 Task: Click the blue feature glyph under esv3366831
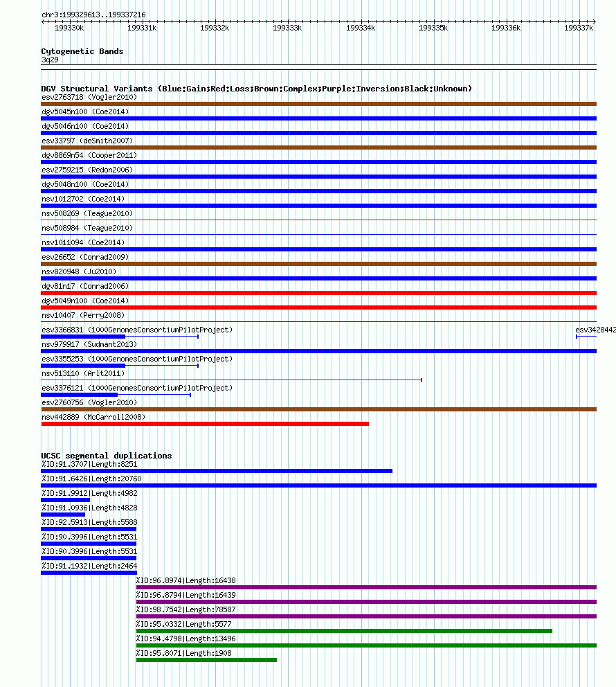(120, 337)
